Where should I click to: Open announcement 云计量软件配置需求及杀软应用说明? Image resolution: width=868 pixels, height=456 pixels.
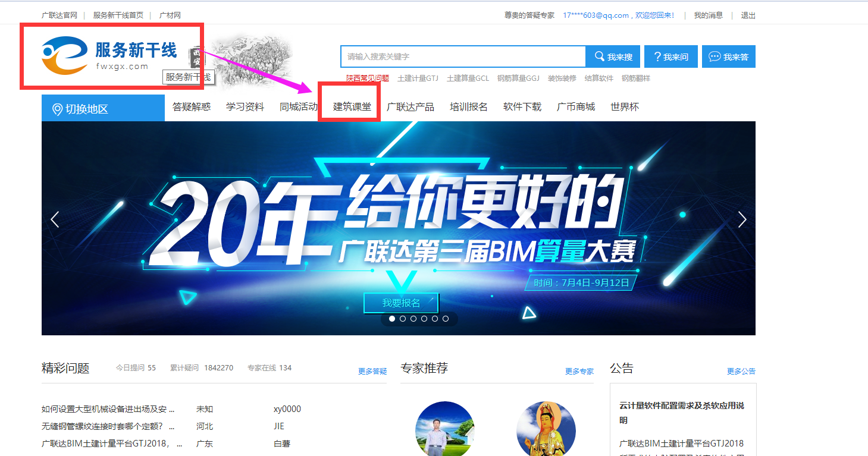point(682,413)
